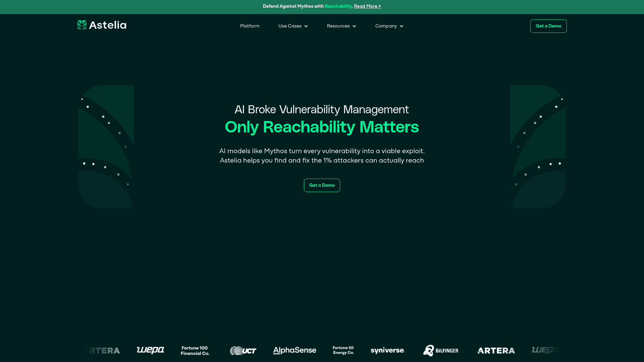Open the Resources menu

pos(341,26)
